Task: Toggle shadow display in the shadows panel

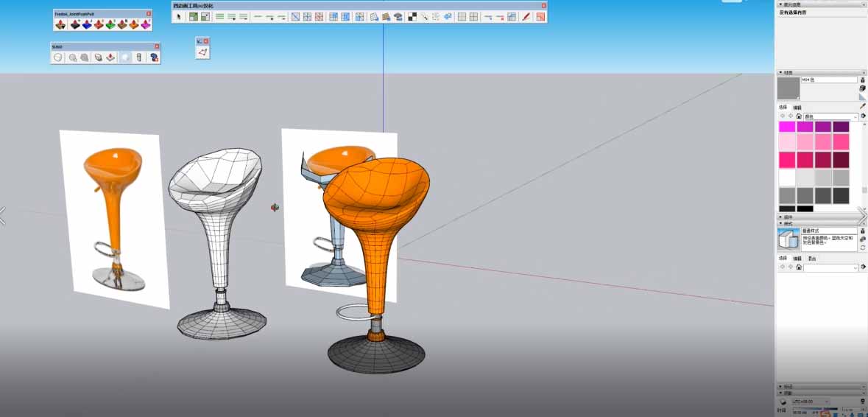Action: [x=783, y=402]
